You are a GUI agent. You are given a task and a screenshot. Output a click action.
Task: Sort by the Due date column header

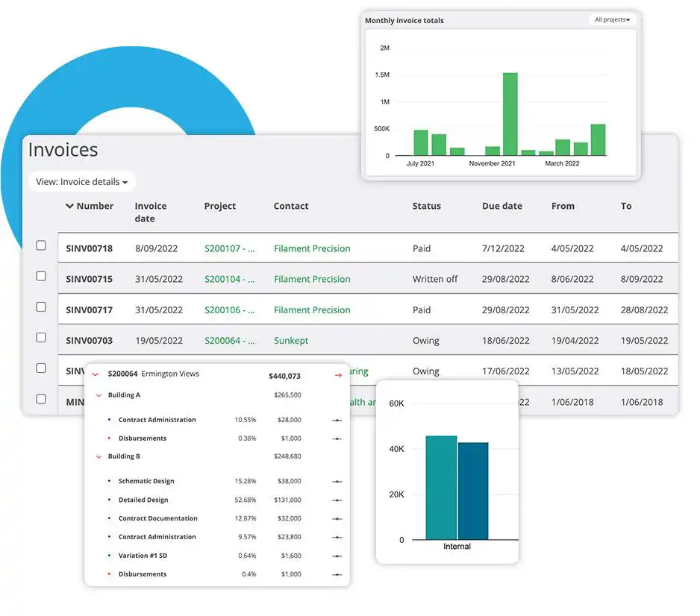click(501, 206)
